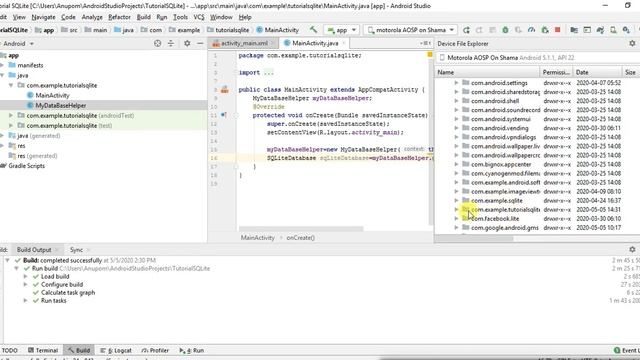The height and width of the screenshot is (360, 640).
Task: Sort by the Name column header
Action: tap(488, 72)
